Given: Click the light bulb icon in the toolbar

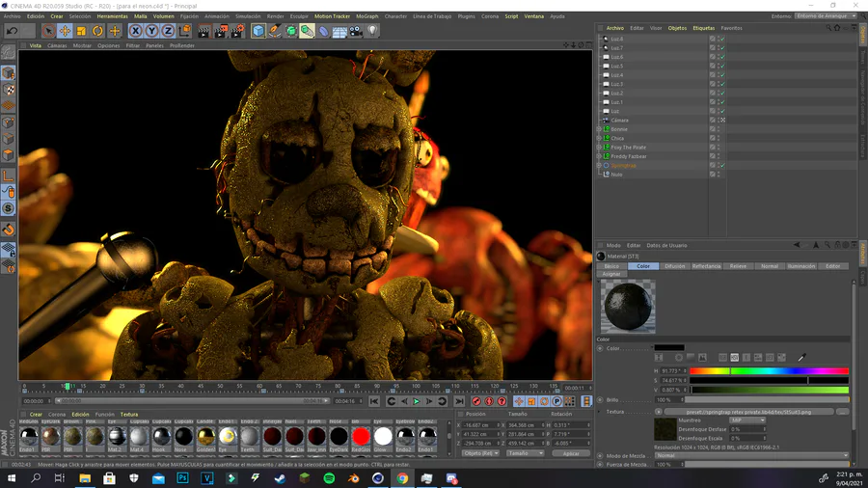Looking at the screenshot, I should pyautogui.click(x=372, y=31).
